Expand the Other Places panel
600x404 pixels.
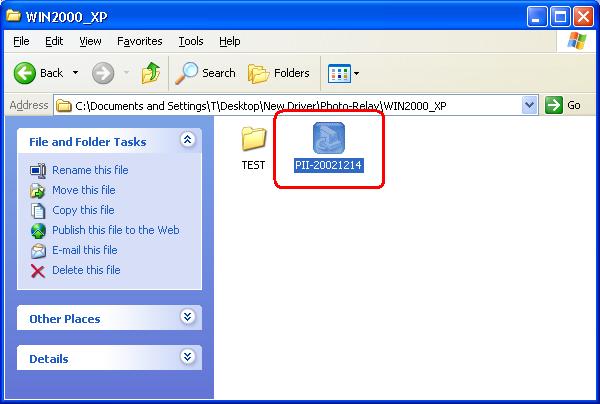pos(187,317)
